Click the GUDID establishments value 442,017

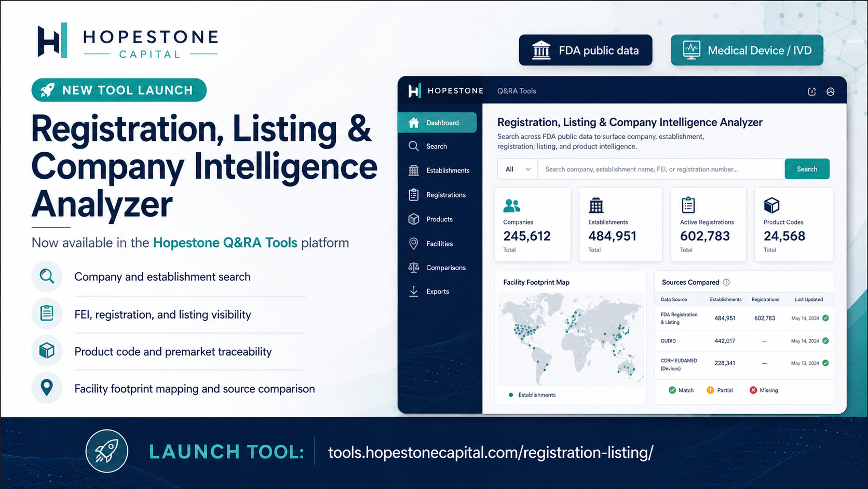click(725, 341)
